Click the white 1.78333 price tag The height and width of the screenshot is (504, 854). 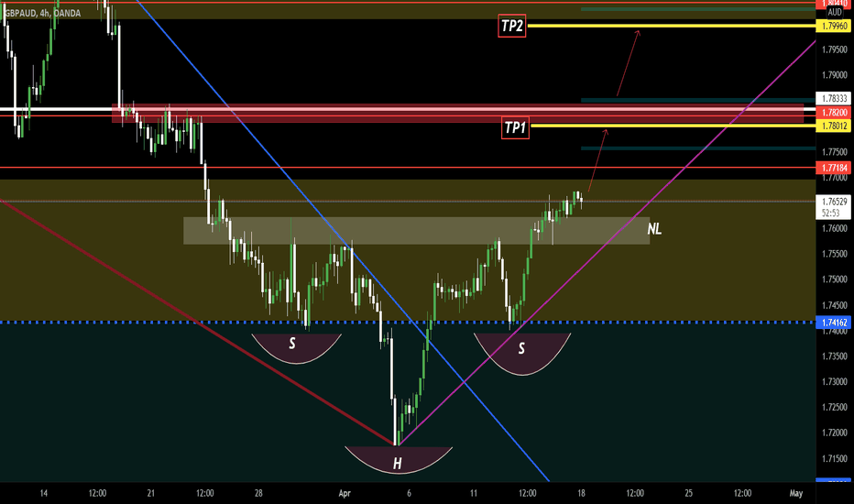pos(833,99)
